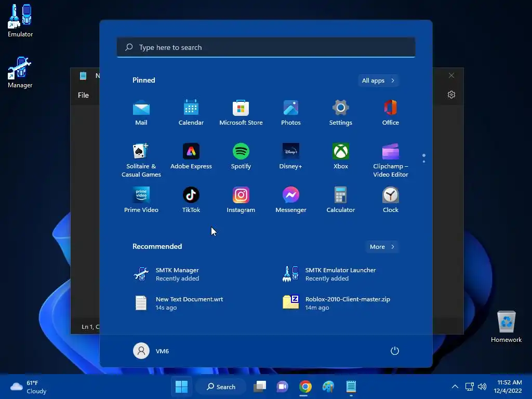The height and width of the screenshot is (399, 532).
Task: Show hidden system tray icons
Action: coord(455,387)
